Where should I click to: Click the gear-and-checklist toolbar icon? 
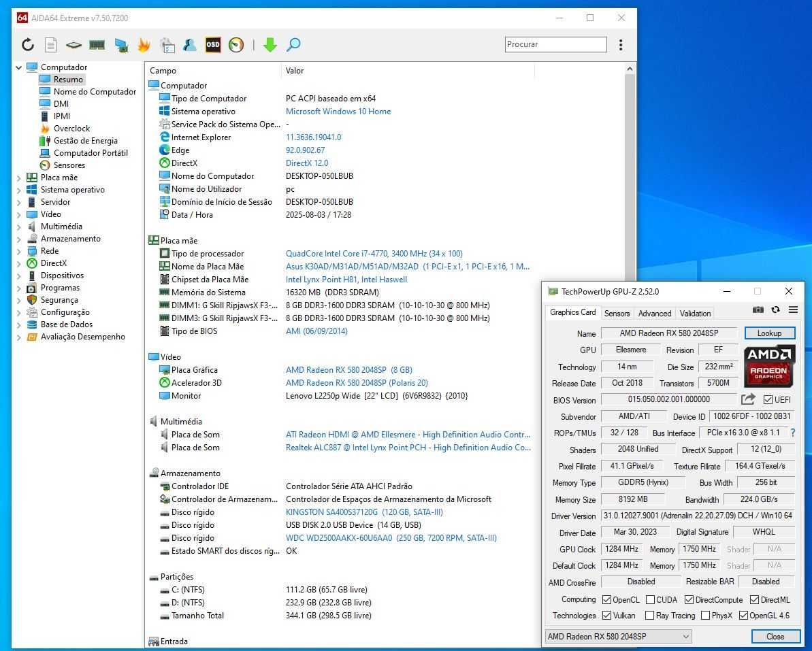167,45
